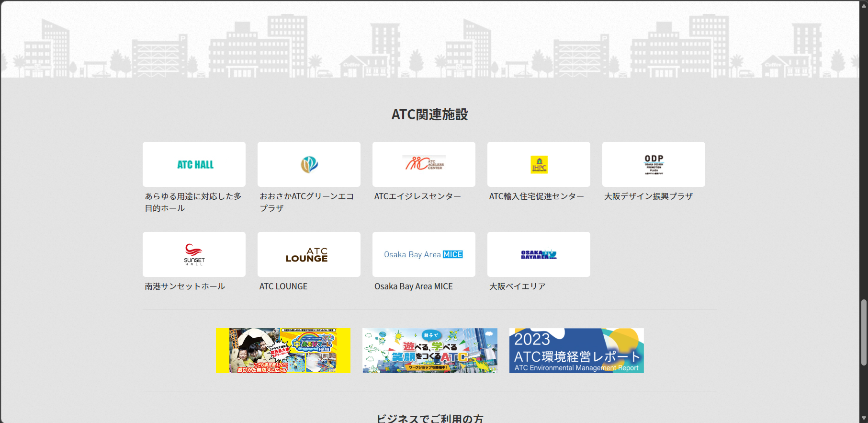The height and width of the screenshot is (423, 868).
Task: Open the ODP Osaka Design Promotion Plaza logo
Action: [654, 164]
